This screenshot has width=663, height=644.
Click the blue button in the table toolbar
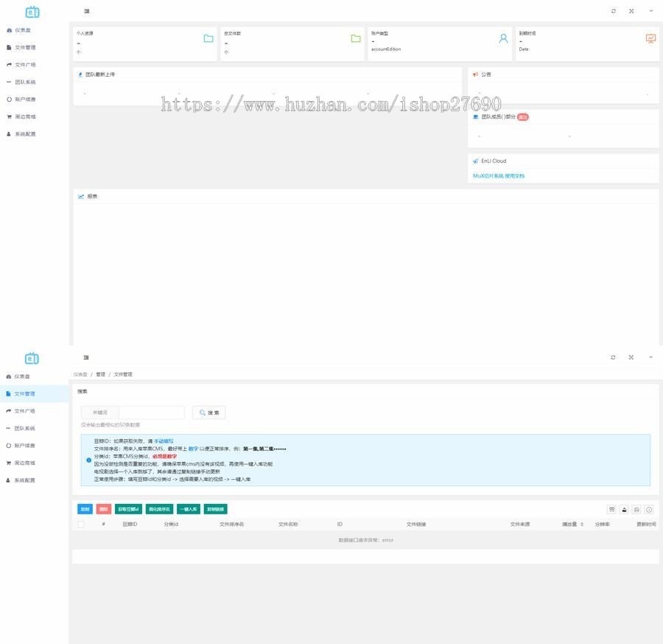pos(85,509)
